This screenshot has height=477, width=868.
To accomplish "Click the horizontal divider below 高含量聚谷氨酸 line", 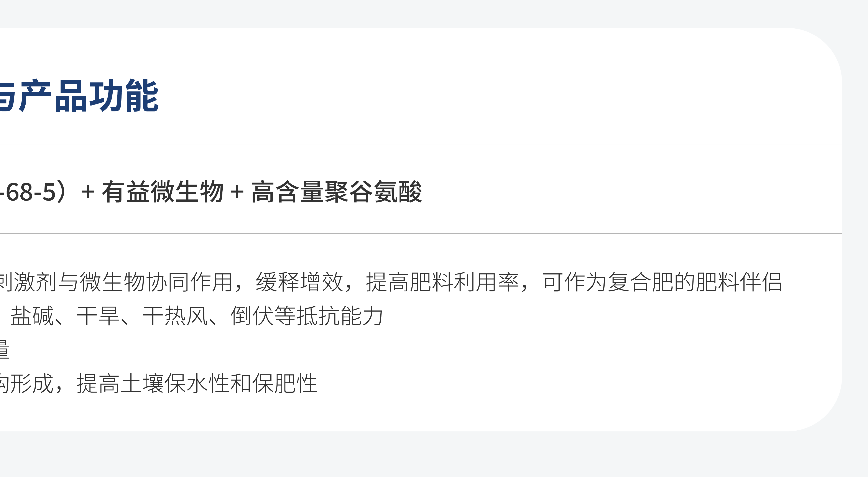I will (421, 234).
